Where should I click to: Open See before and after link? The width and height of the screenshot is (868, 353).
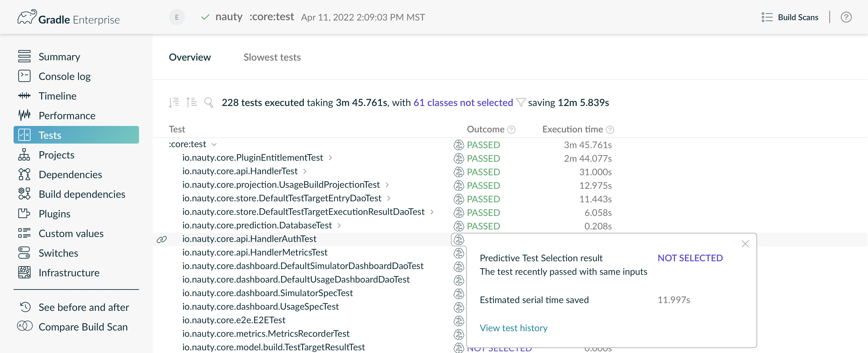pyautogui.click(x=84, y=307)
